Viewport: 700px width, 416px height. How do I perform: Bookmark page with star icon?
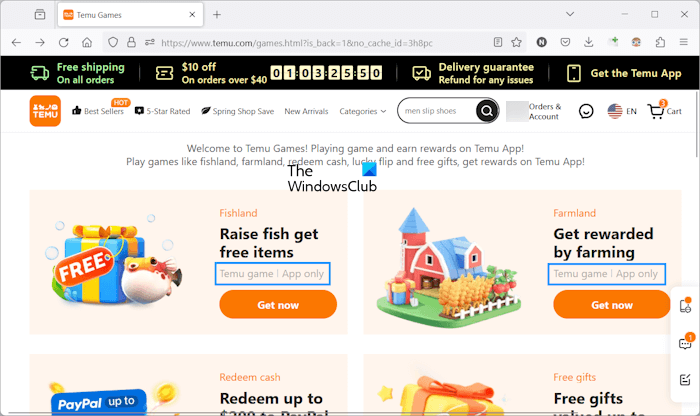[517, 42]
